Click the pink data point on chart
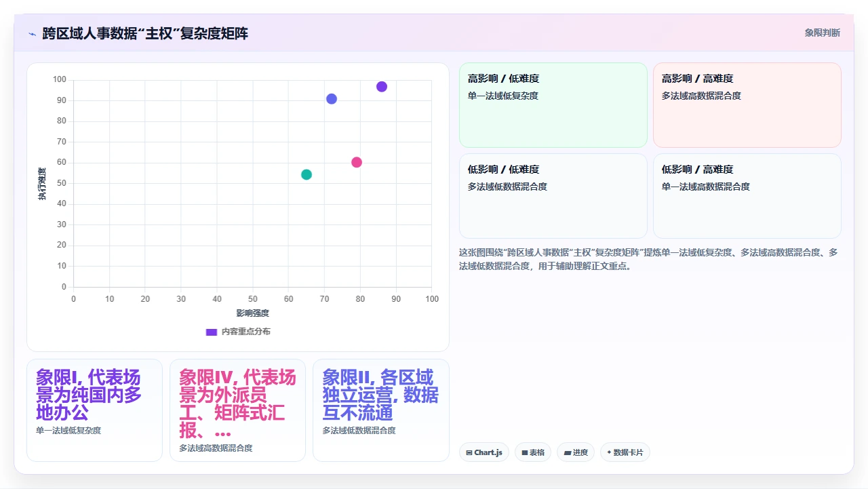The width and height of the screenshot is (868, 489). tap(357, 162)
